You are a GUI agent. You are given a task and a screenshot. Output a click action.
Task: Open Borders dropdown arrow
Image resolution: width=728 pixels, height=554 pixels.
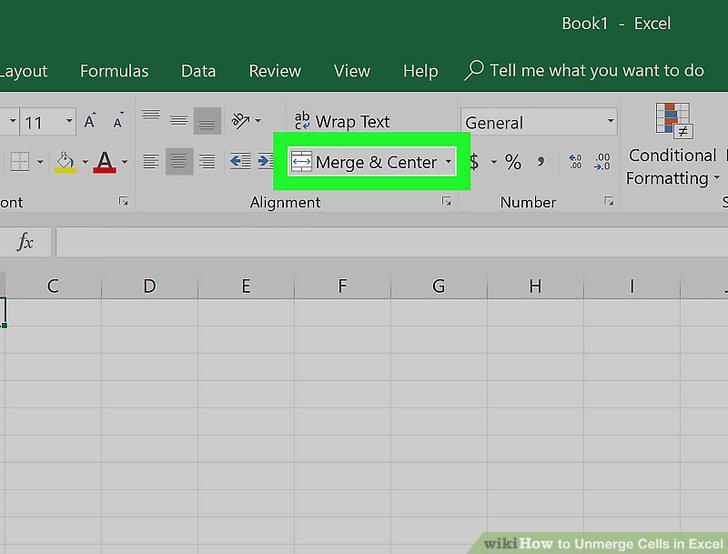[40, 162]
